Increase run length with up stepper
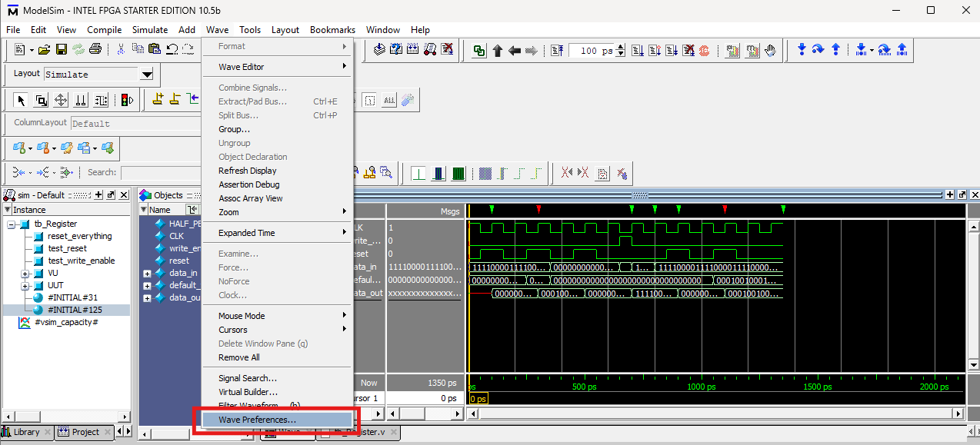The width and height of the screenshot is (980, 445). [619, 48]
